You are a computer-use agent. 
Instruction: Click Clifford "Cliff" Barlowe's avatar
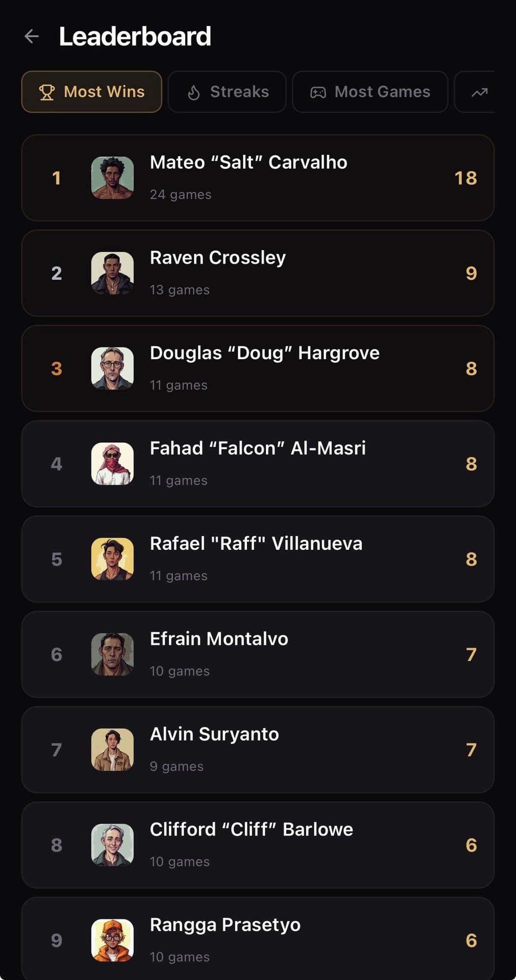pyautogui.click(x=112, y=845)
